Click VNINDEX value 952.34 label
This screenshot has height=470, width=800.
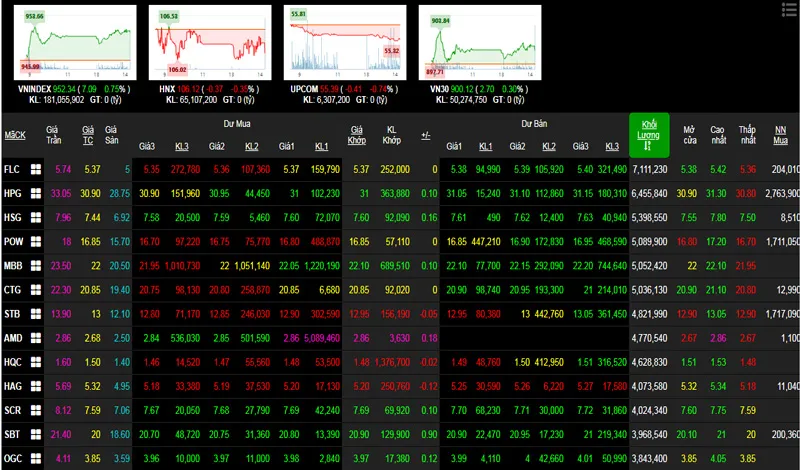[64, 89]
